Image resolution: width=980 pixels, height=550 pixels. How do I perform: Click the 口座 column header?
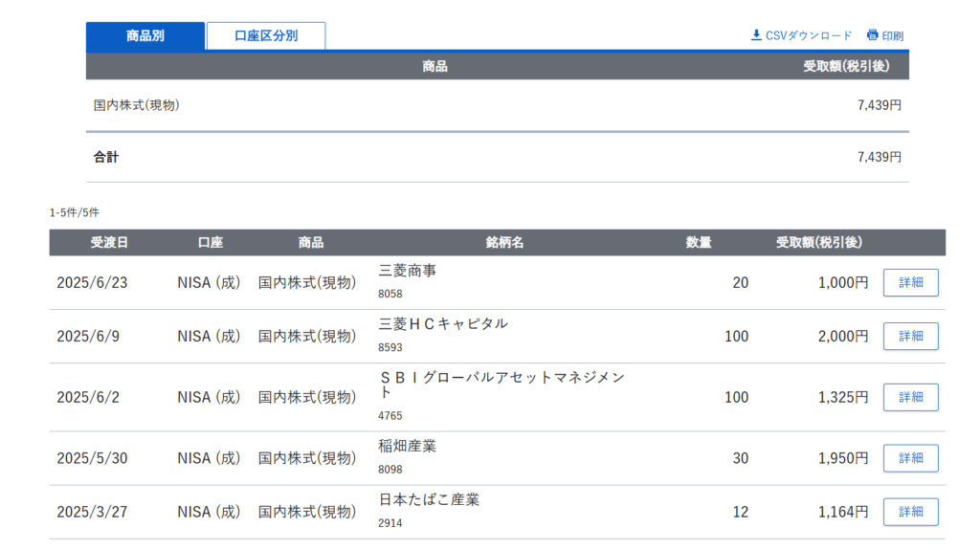(x=210, y=243)
